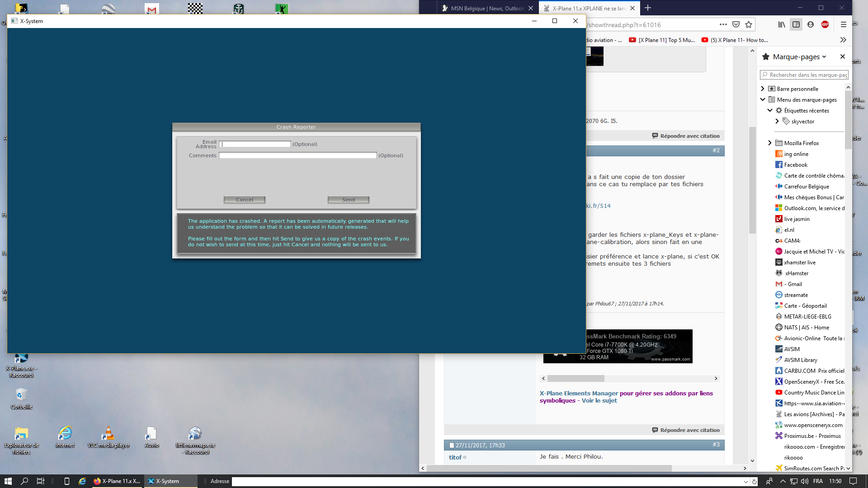Image resolution: width=868 pixels, height=488 pixels.
Task: Open Task View on the taskbar
Action: [41, 481]
